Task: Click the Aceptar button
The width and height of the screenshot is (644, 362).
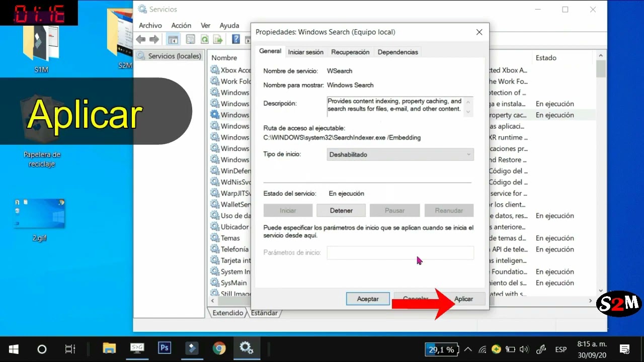Action: pos(368,299)
